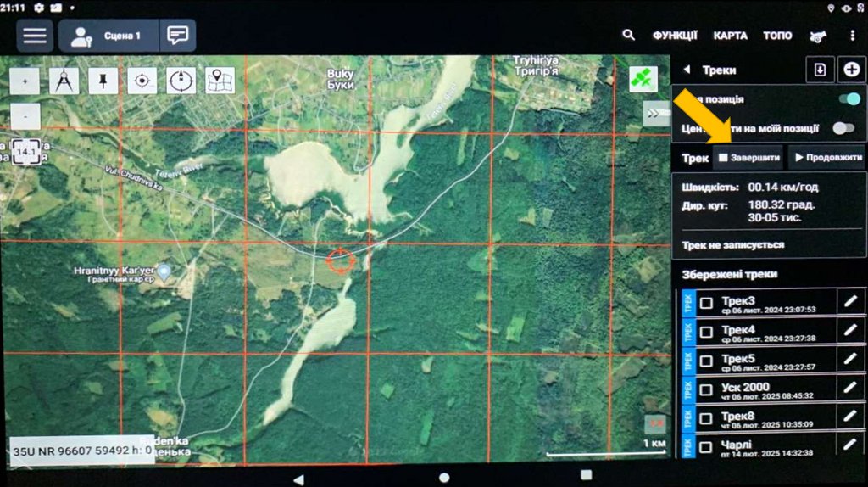Edit Уск 2000 with pencil icon
Image resolution: width=868 pixels, height=487 pixels.
point(850,387)
